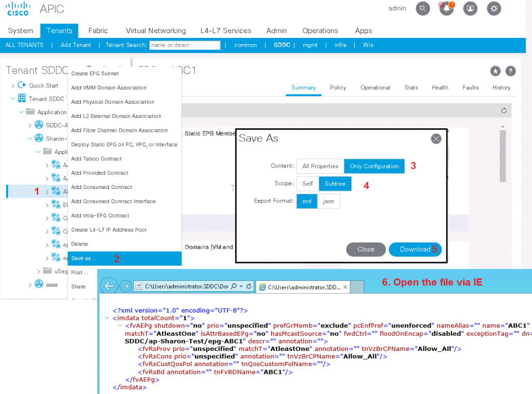Image resolution: width=532 pixels, height=394 pixels.
Task: Click the Add Tenant link
Action: click(x=76, y=45)
